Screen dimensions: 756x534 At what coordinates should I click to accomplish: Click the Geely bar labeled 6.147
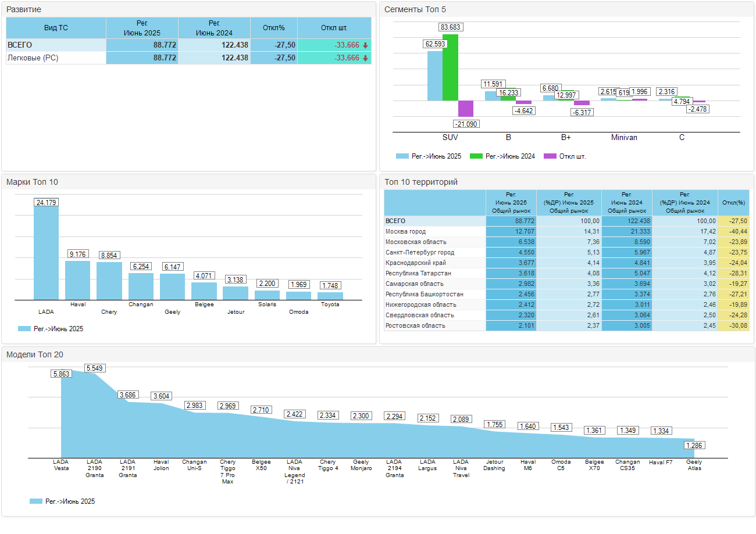click(172, 287)
